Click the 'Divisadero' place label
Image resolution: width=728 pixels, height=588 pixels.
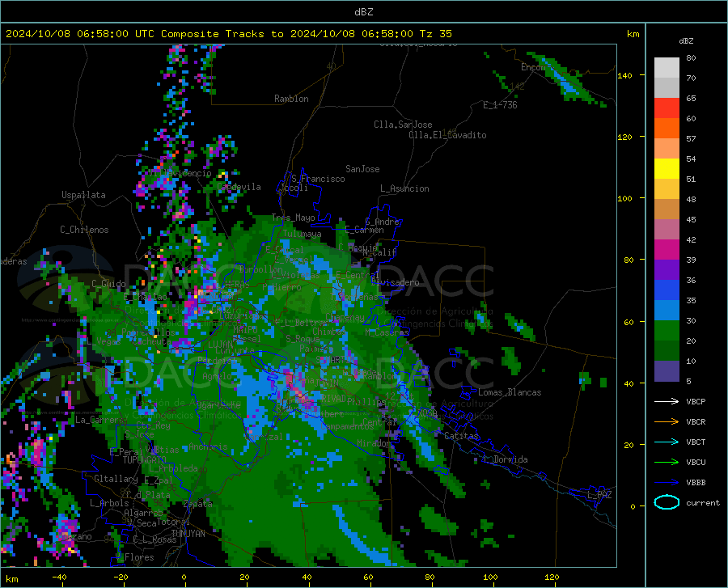tap(395, 282)
